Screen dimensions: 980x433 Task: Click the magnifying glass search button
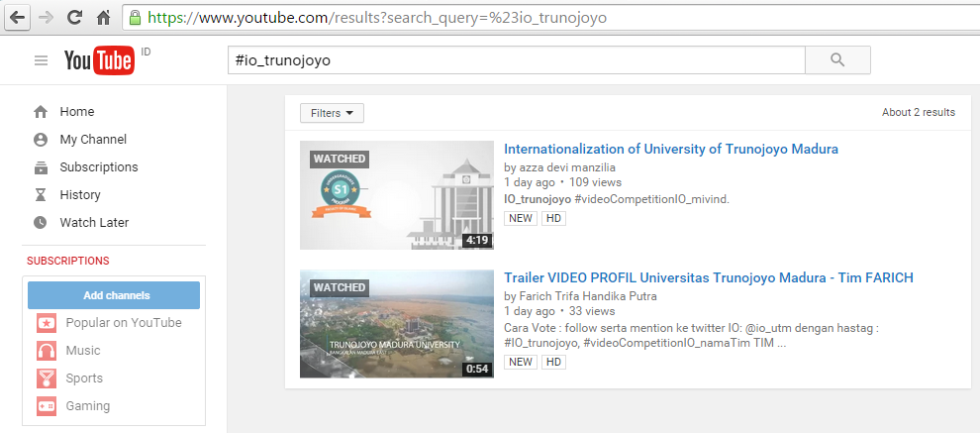coord(837,60)
